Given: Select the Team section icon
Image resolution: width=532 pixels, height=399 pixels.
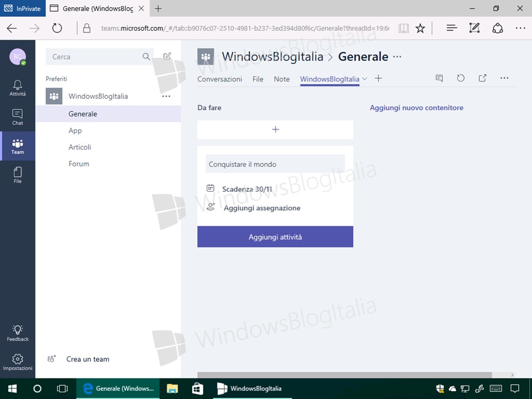Looking at the screenshot, I should tap(17, 146).
